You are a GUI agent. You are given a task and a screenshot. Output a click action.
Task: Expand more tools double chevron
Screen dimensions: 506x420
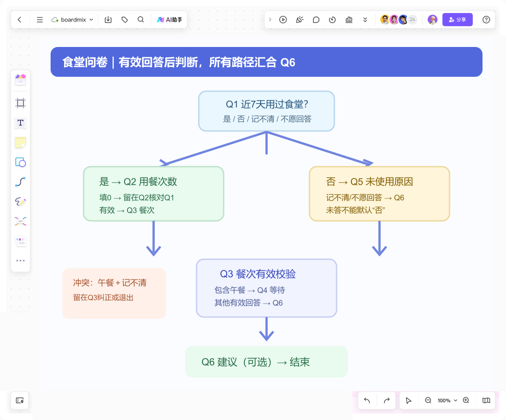[365, 20]
